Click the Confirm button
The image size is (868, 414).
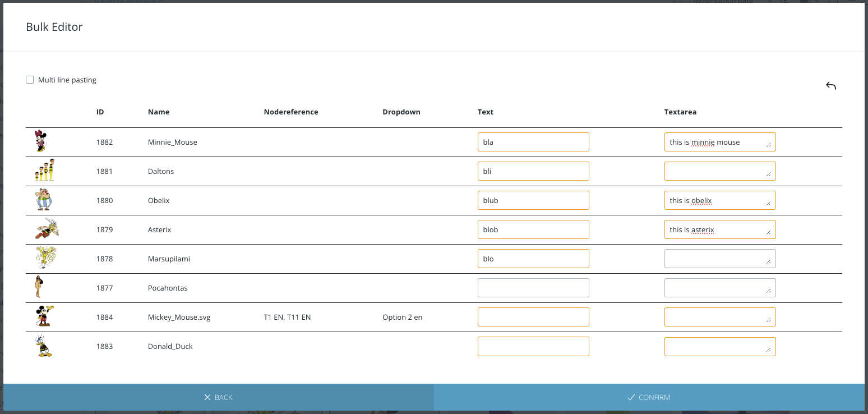[649, 397]
